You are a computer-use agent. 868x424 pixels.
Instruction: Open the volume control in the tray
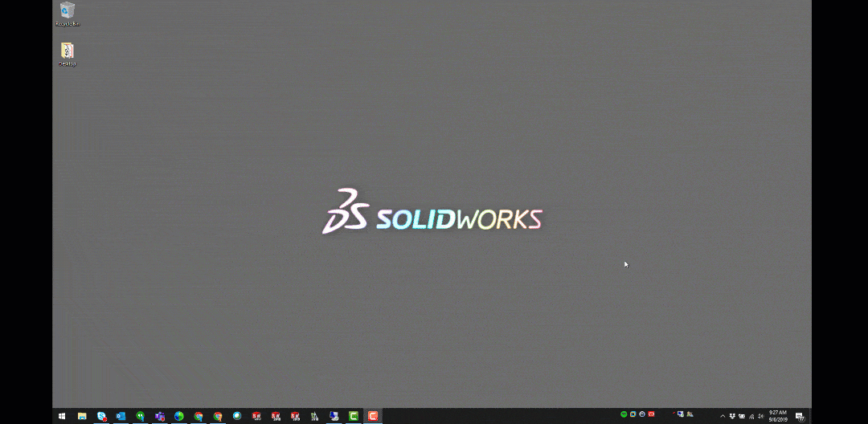[760, 416]
